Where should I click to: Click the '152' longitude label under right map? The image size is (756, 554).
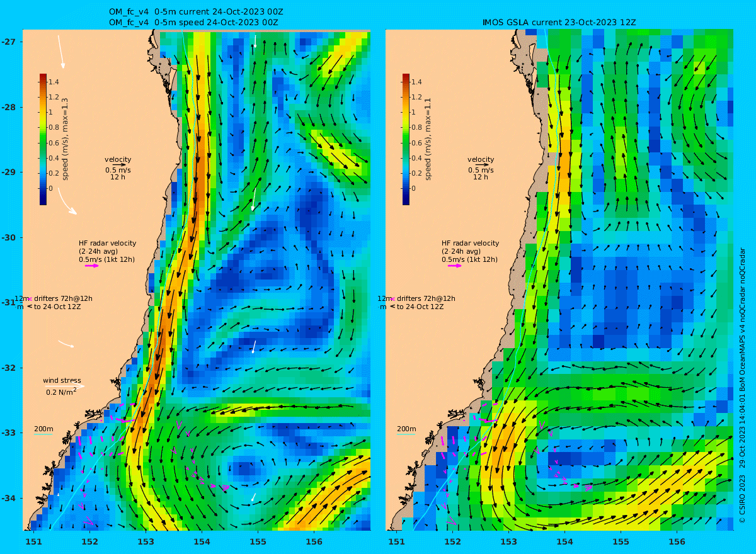point(452,541)
